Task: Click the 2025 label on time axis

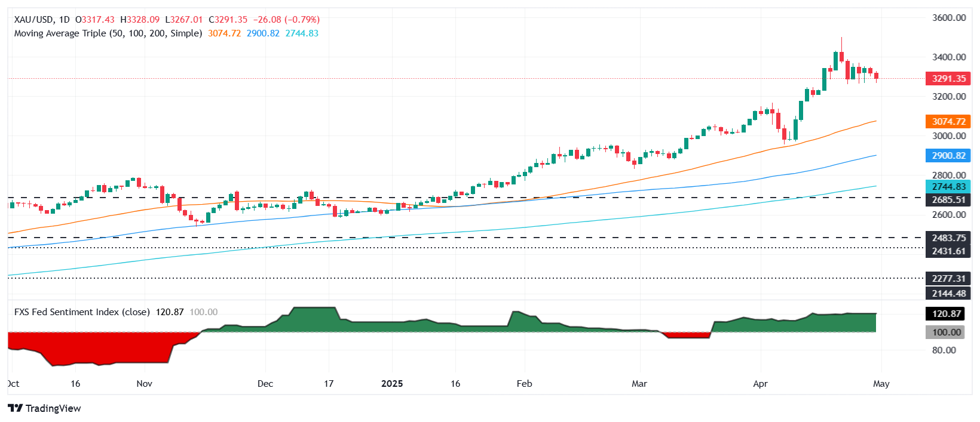Action: (392, 384)
